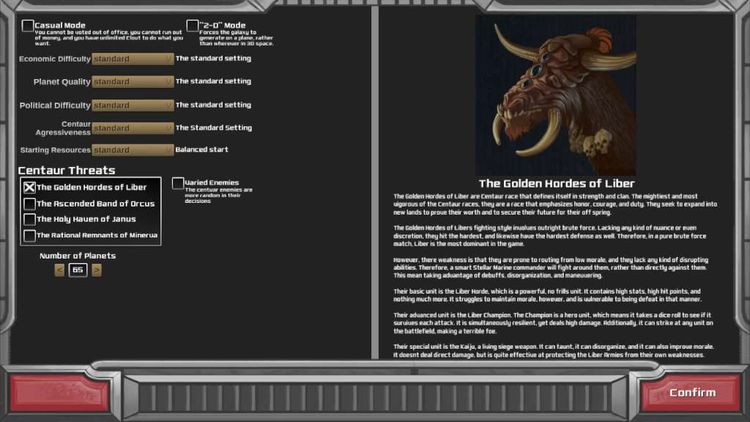The image size is (750, 422).
Task: Open the Economic Difficulty dropdown
Action: (x=132, y=59)
